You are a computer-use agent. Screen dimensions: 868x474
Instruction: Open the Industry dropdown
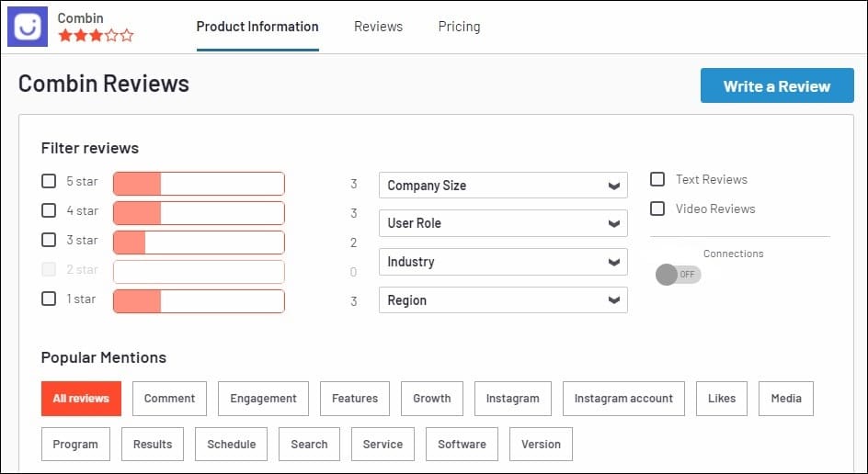(x=503, y=262)
